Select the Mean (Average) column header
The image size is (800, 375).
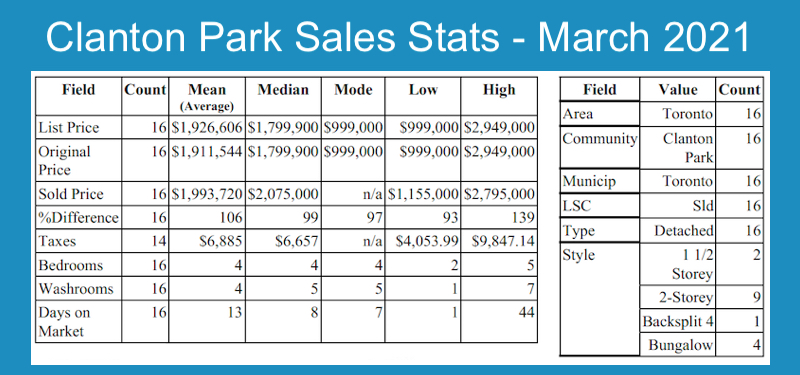(x=207, y=96)
